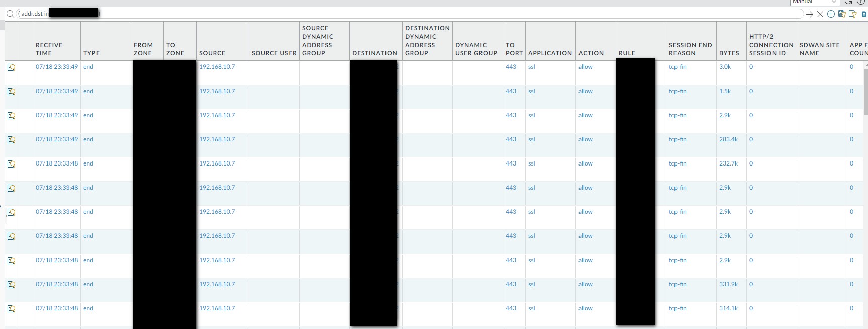Open log details for the 283.4k session
This screenshot has height=329, width=868.
(x=11, y=140)
